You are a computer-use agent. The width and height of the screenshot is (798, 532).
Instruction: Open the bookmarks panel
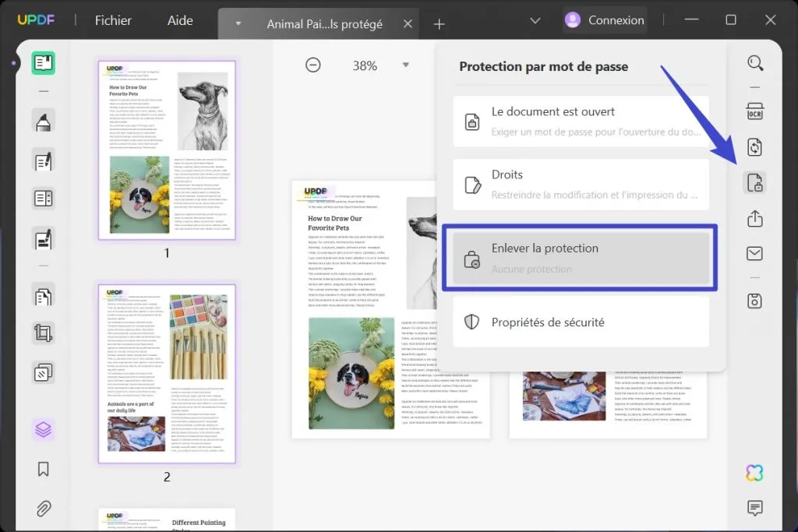[x=43, y=469]
